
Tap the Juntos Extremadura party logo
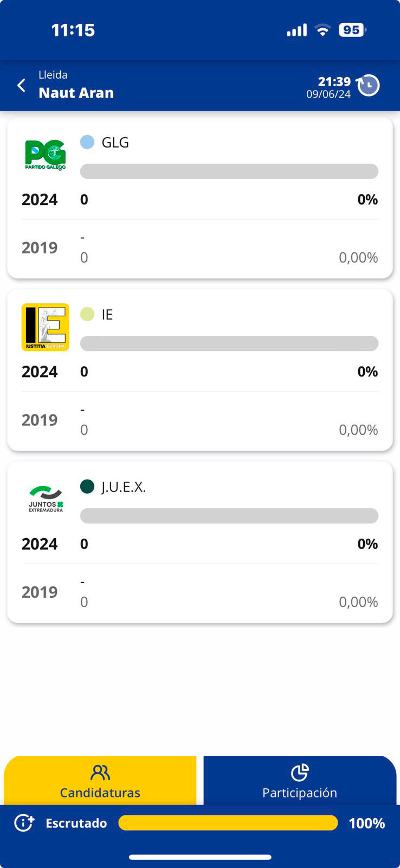[x=46, y=499]
